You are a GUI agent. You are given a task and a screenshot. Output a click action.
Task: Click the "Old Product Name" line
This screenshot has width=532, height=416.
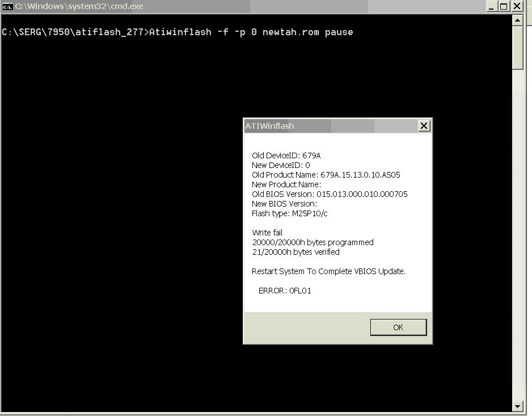[326, 175]
